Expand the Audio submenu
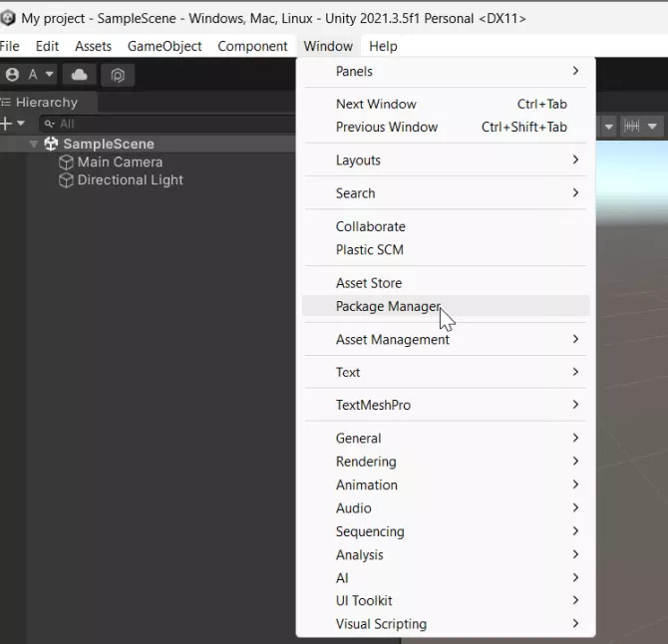 (x=446, y=508)
